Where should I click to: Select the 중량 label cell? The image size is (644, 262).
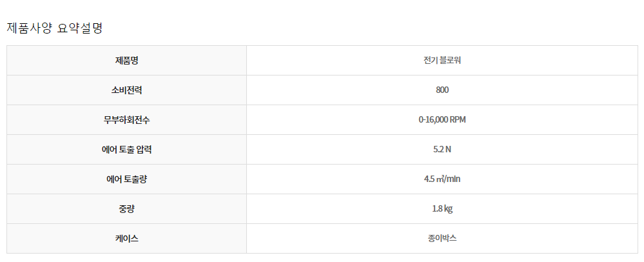[x=126, y=208]
